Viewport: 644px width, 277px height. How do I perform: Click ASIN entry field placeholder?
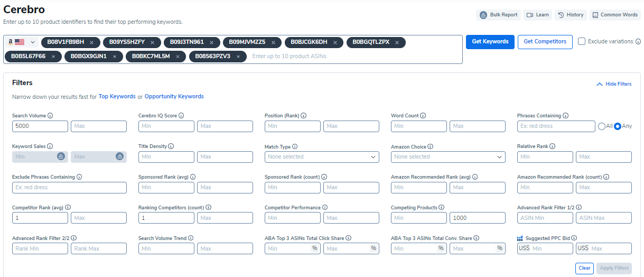[289, 56]
